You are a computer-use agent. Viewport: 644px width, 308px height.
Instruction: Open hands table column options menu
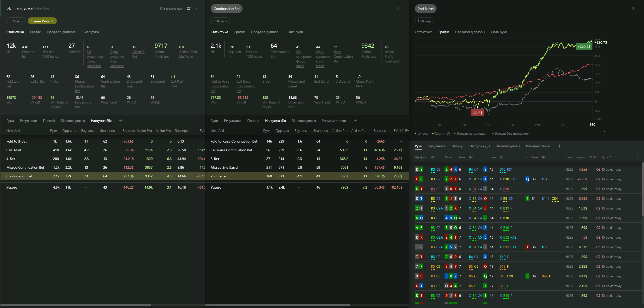(638, 157)
